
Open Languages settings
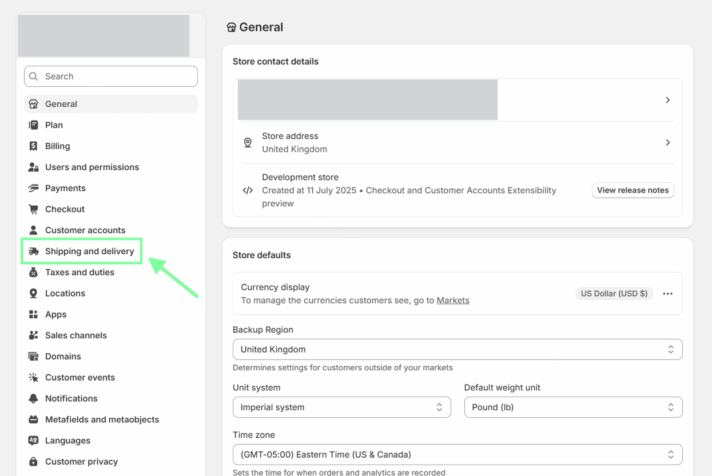111,441
